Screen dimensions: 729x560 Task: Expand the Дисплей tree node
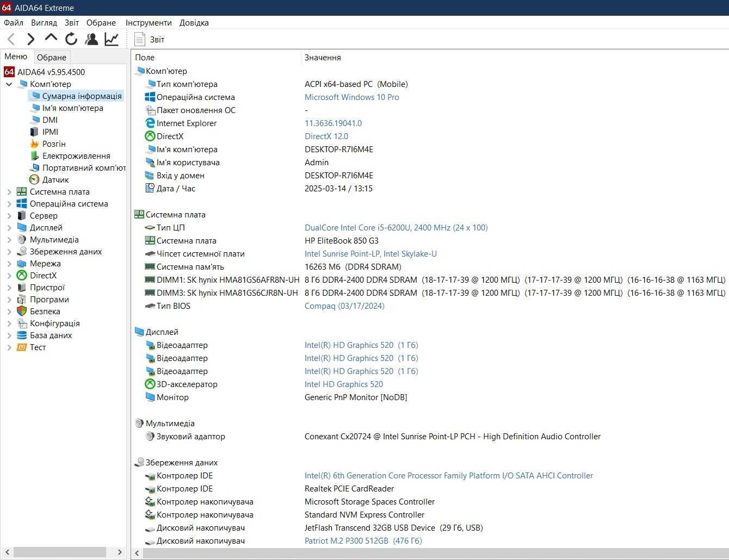[9, 228]
